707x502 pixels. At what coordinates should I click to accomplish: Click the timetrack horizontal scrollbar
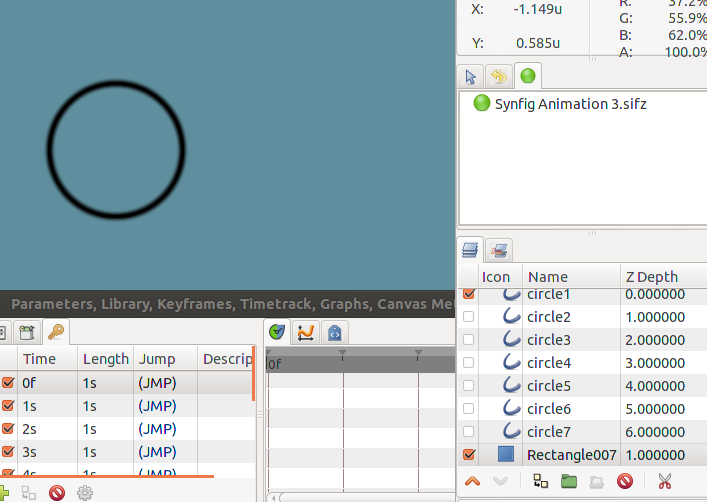coord(365,497)
